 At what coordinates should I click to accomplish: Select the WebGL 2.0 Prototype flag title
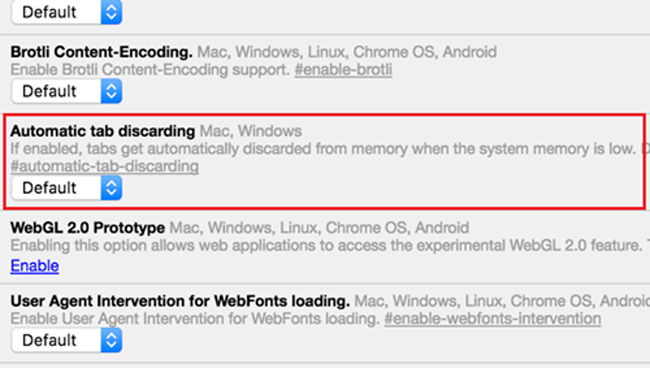tap(87, 228)
